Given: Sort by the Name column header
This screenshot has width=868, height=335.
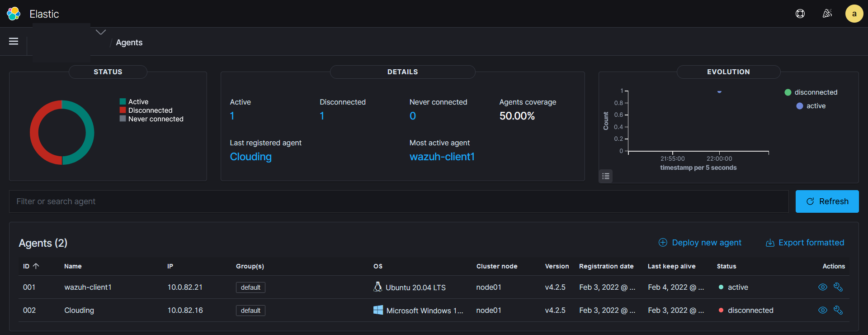Looking at the screenshot, I should [73, 266].
